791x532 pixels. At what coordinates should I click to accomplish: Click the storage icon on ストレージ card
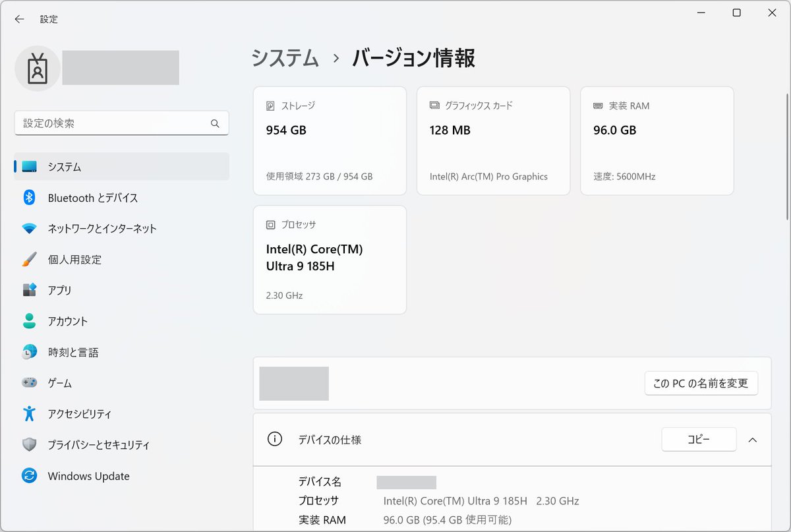pos(270,105)
